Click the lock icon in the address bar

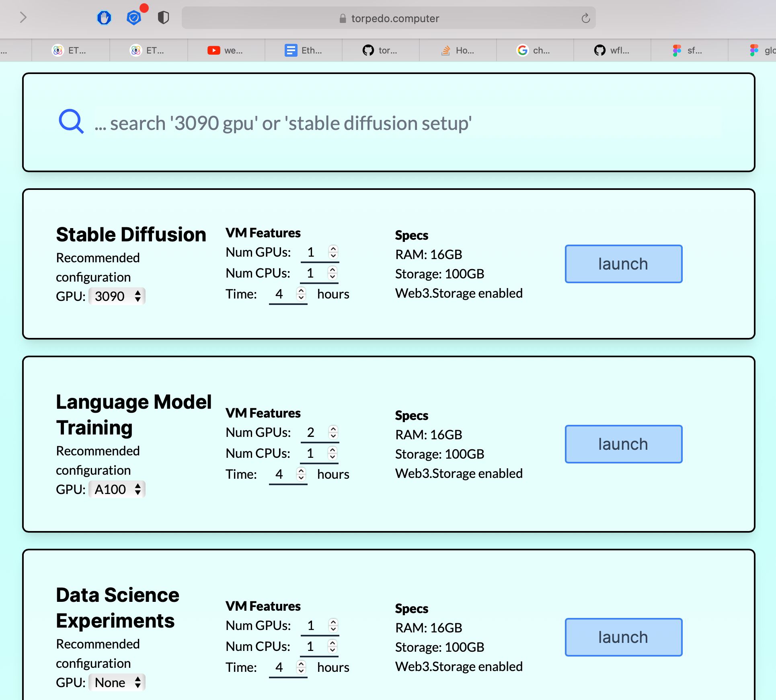tap(343, 19)
